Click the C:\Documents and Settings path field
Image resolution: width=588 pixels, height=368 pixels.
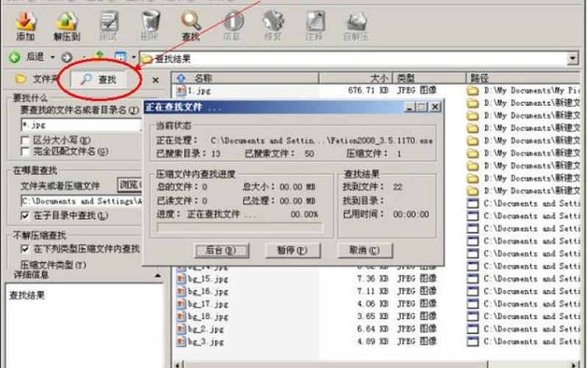tap(82, 201)
